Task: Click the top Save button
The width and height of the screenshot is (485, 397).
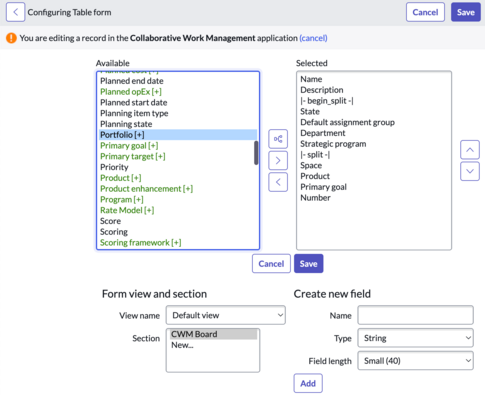Action: [x=466, y=12]
